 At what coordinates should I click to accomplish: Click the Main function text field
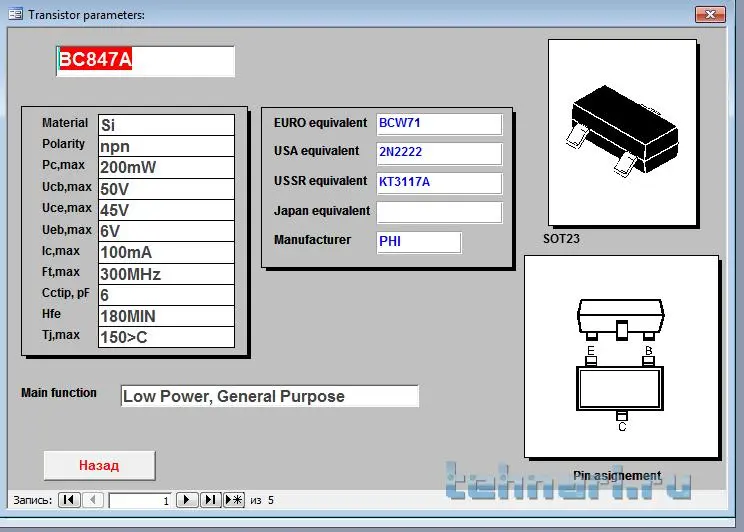tap(270, 396)
